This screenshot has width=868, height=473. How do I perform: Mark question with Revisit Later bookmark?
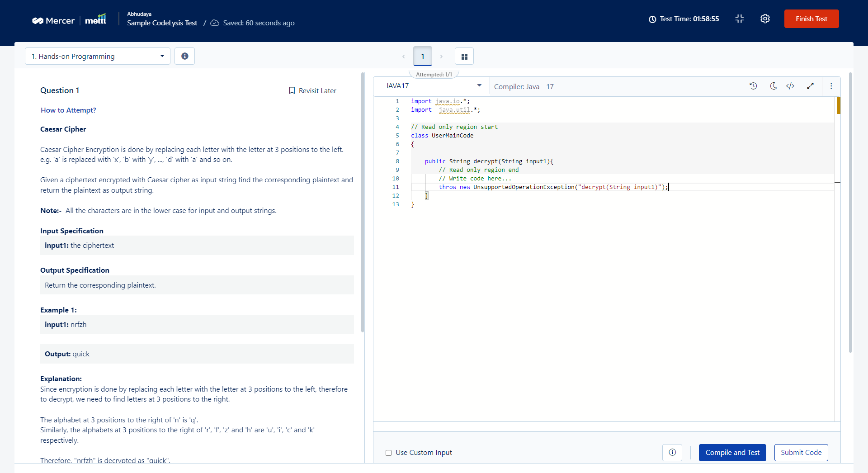pos(312,90)
